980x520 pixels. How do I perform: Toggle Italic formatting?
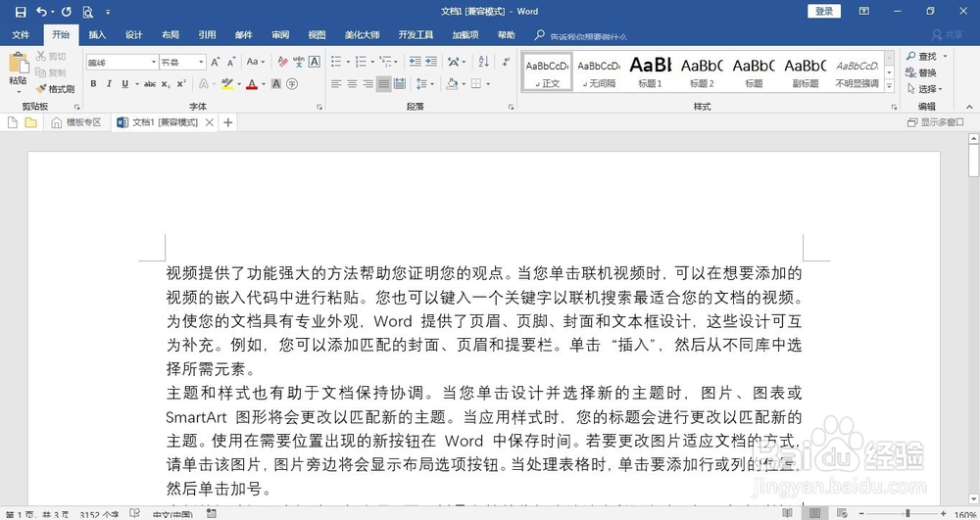click(x=109, y=83)
